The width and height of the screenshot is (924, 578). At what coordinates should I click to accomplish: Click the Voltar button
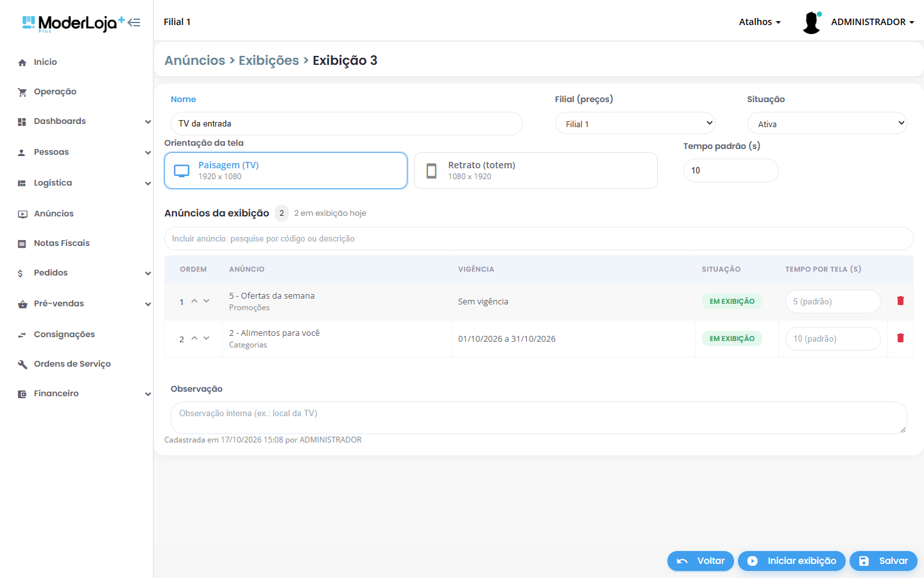pyautogui.click(x=701, y=561)
